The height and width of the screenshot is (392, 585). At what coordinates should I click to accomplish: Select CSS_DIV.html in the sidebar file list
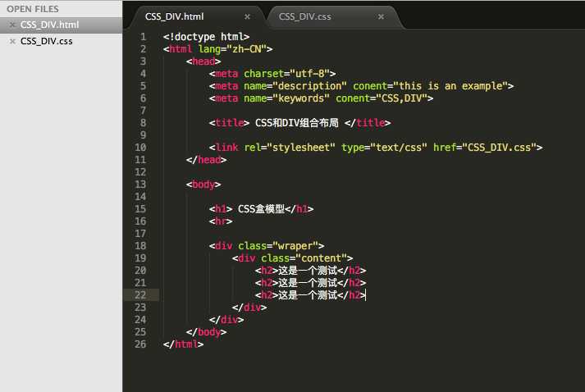pos(49,25)
